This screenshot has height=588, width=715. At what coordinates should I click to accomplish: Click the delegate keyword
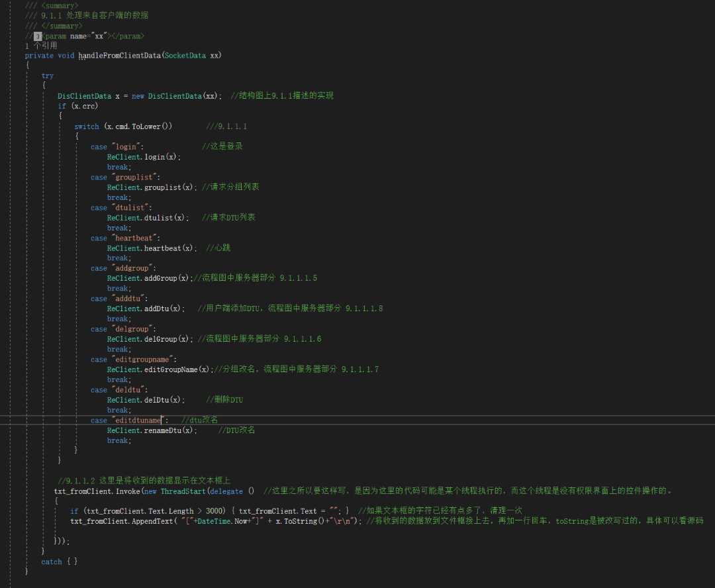click(x=226, y=491)
